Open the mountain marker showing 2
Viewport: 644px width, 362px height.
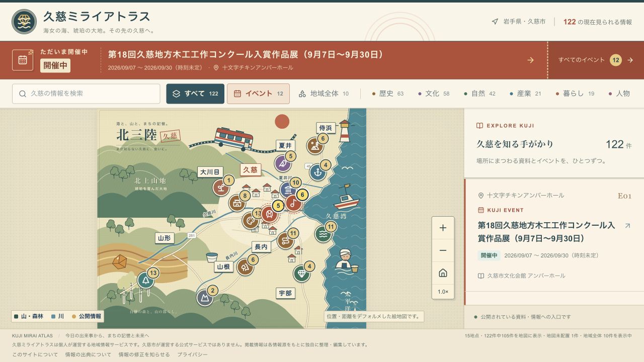coord(205,298)
